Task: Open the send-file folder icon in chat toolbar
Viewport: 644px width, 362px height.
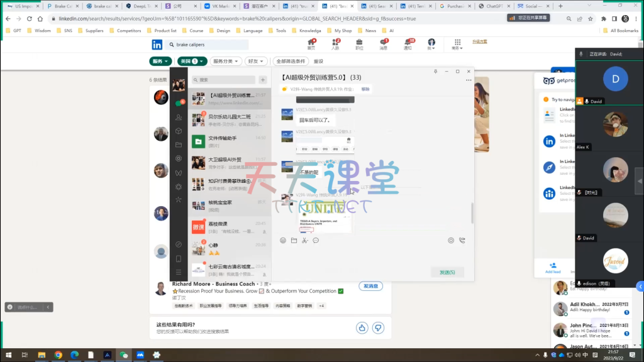Action: [x=294, y=240]
